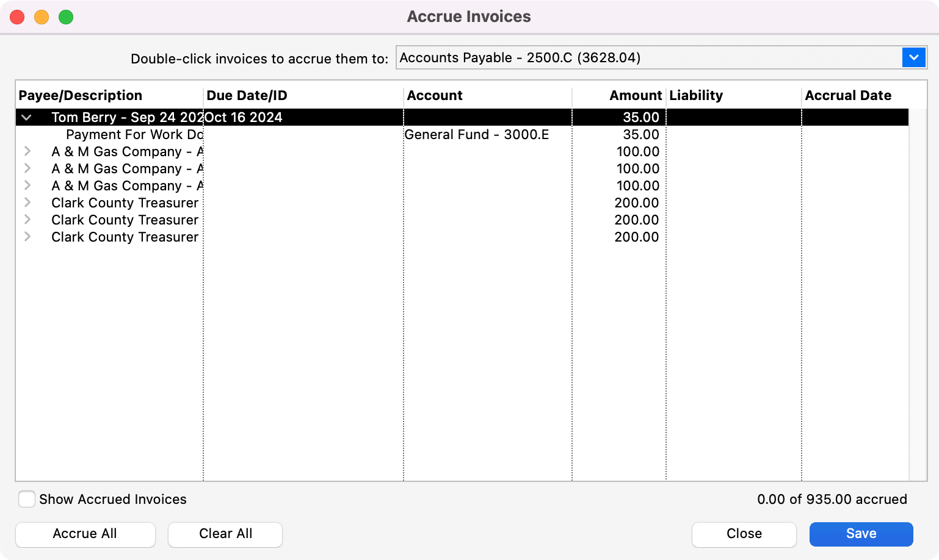This screenshot has height=560, width=939.
Task: Click the Account column header
Action: (x=435, y=96)
